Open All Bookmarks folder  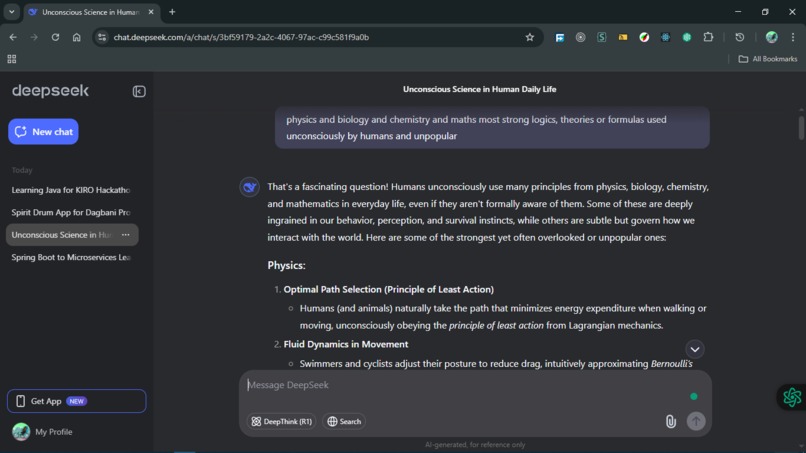point(768,59)
